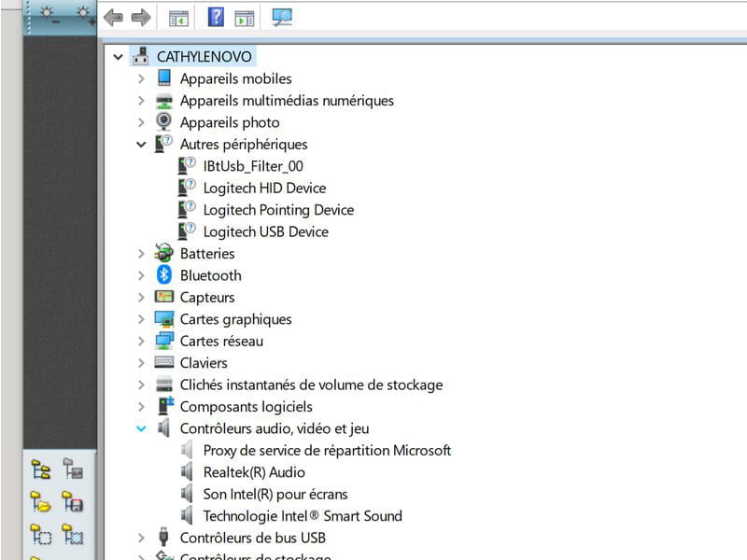Viewport: 747px width, 560px height.
Task: Click the folder icon with empty dashed box
Action: point(41,534)
